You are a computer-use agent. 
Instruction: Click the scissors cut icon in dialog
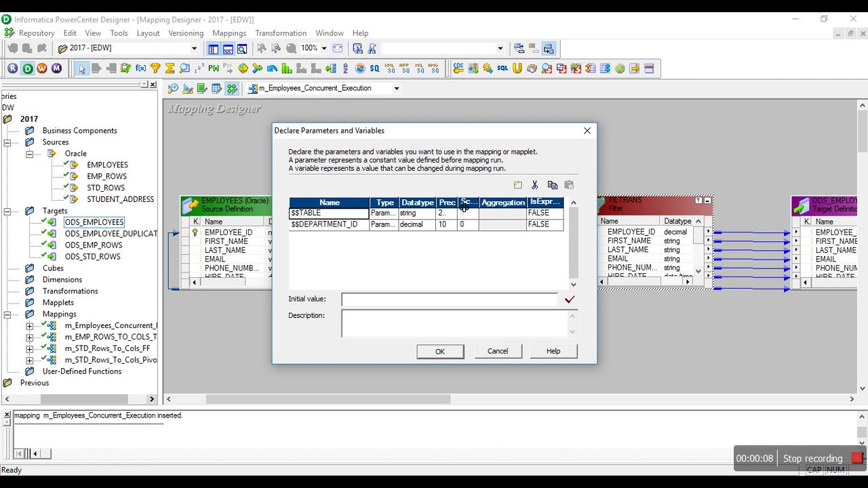coord(535,185)
